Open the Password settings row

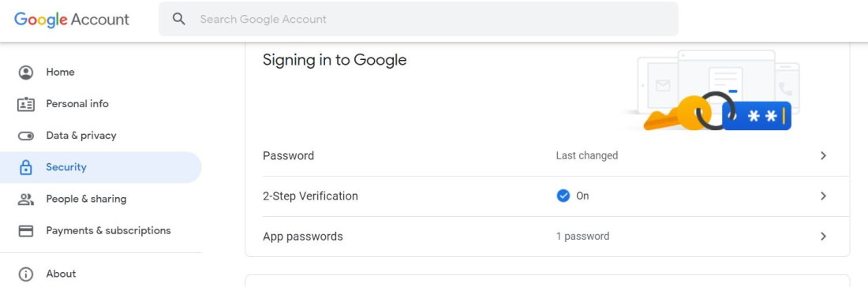click(x=547, y=156)
